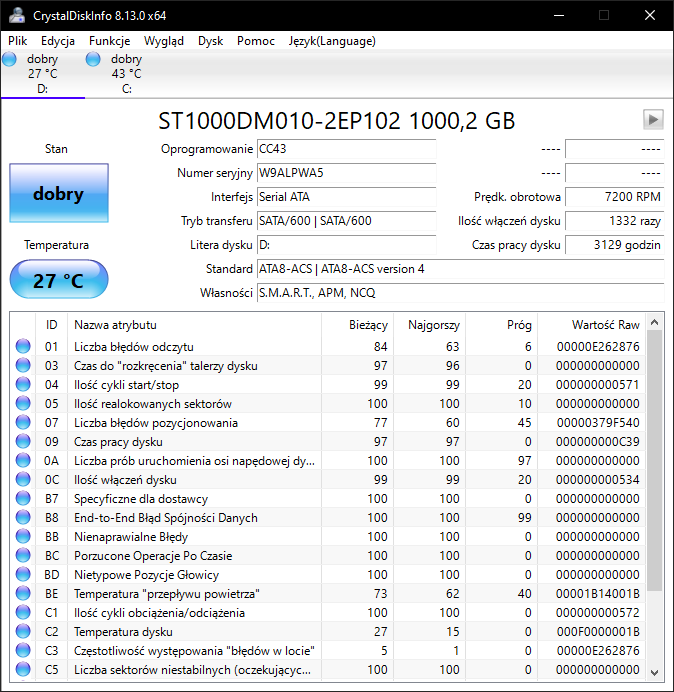Click the Najgorszy column header
The width and height of the screenshot is (674, 692).
coord(429,325)
